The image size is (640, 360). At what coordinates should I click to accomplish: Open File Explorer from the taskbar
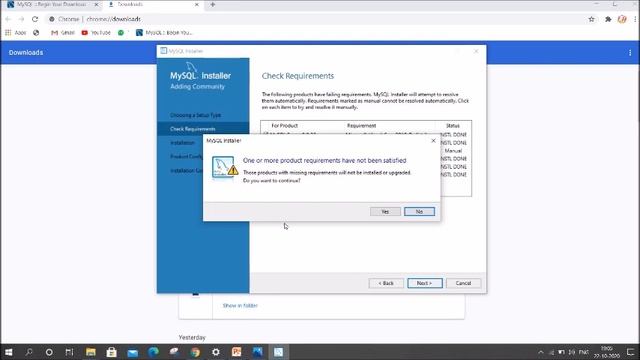[91, 352]
